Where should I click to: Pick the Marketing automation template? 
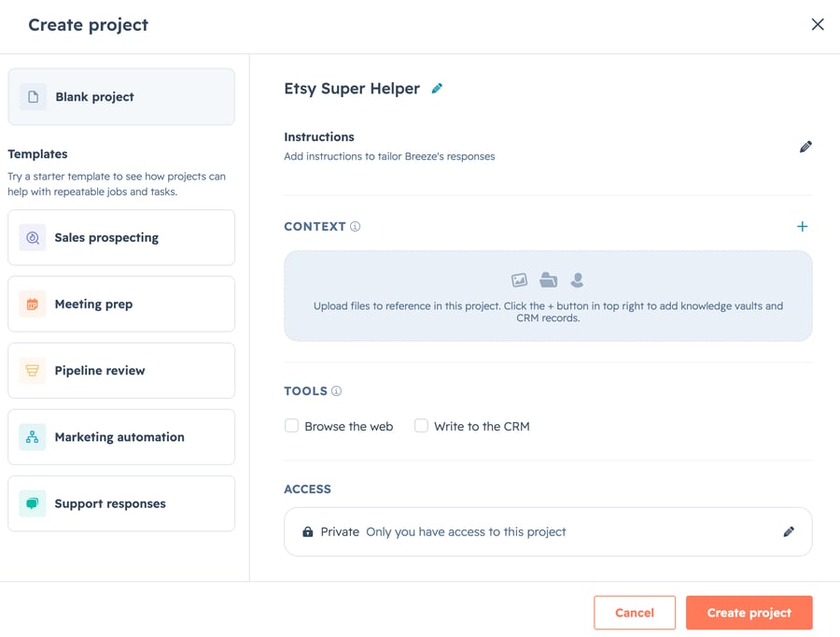pyautogui.click(x=121, y=437)
